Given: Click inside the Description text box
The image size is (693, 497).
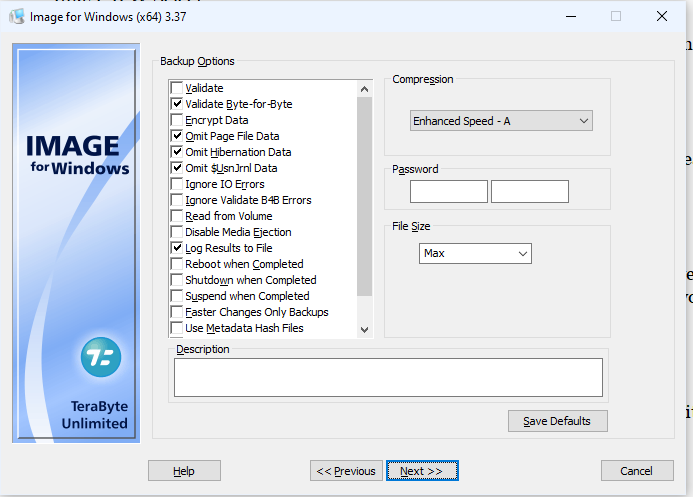Looking at the screenshot, I should point(388,377).
